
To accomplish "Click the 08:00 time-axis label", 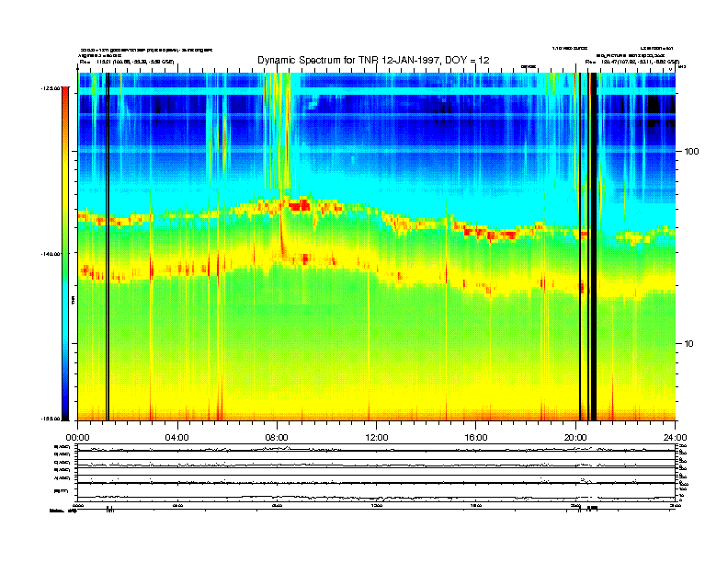I will (x=277, y=438).
